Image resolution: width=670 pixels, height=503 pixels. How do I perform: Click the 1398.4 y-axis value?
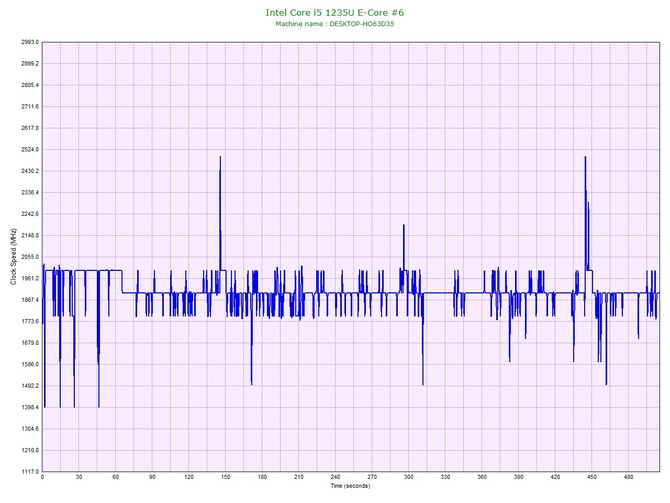click(30, 407)
